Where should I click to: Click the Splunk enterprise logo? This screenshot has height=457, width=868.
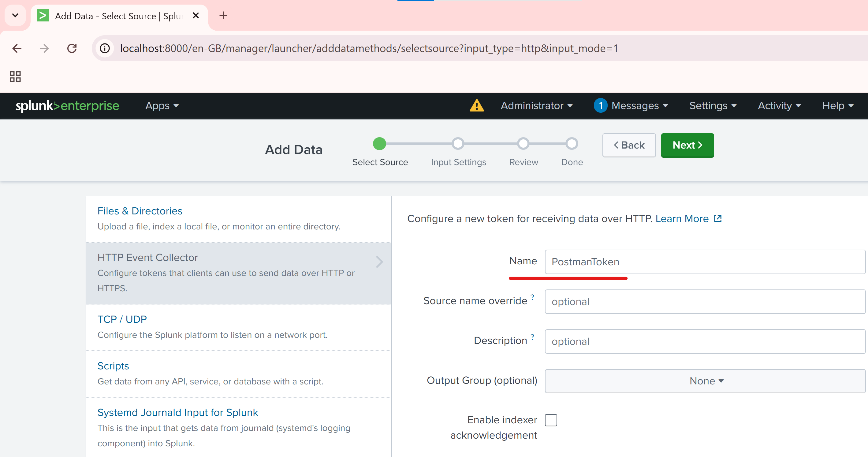(67, 106)
